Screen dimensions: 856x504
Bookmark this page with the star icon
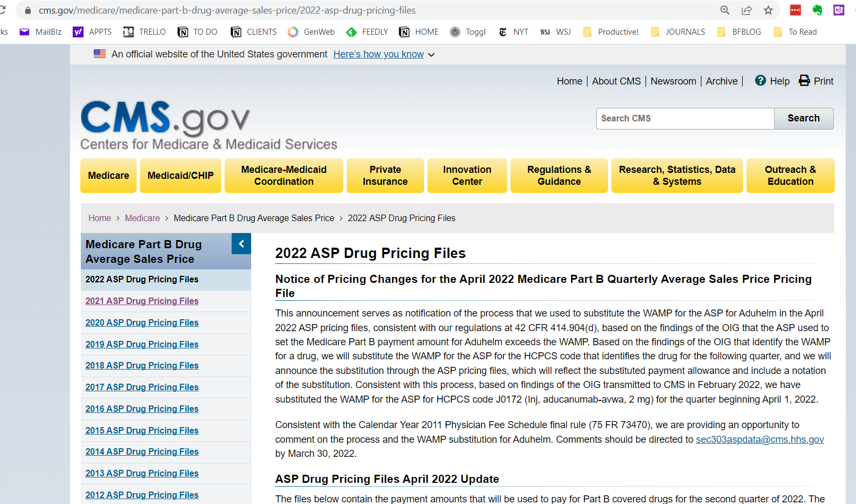pos(768,10)
